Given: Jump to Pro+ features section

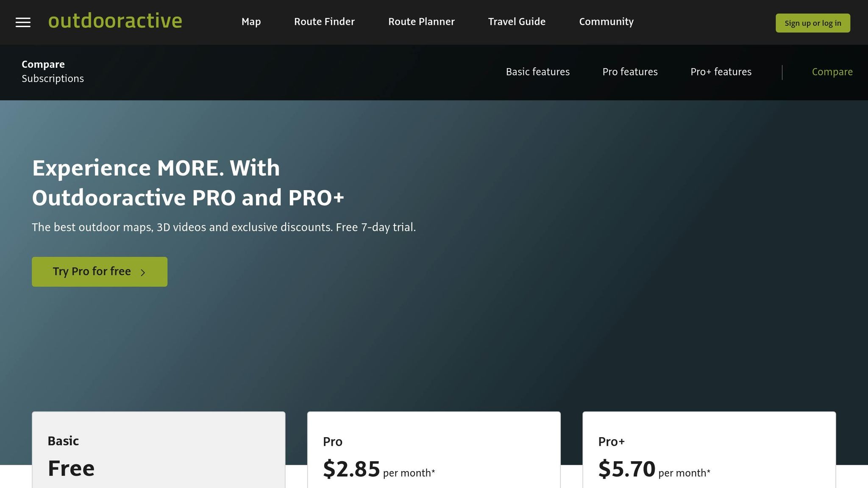Looking at the screenshot, I should coord(721,72).
